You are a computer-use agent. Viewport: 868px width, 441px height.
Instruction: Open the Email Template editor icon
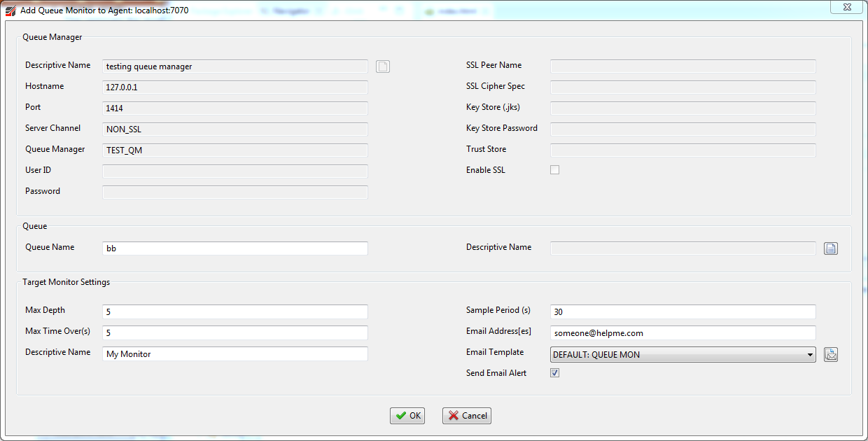click(x=830, y=354)
